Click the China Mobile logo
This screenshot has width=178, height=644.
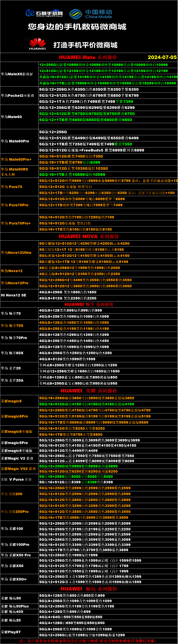point(91,14)
